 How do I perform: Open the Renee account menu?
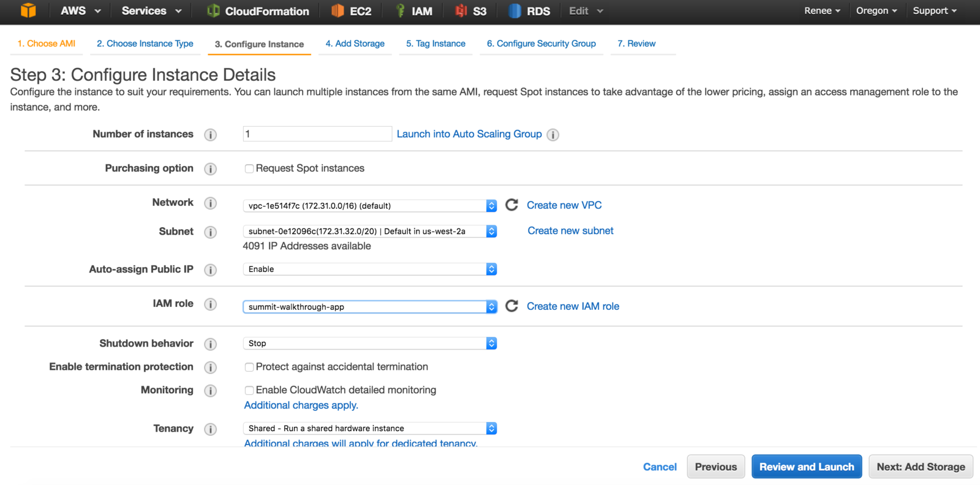coord(822,11)
